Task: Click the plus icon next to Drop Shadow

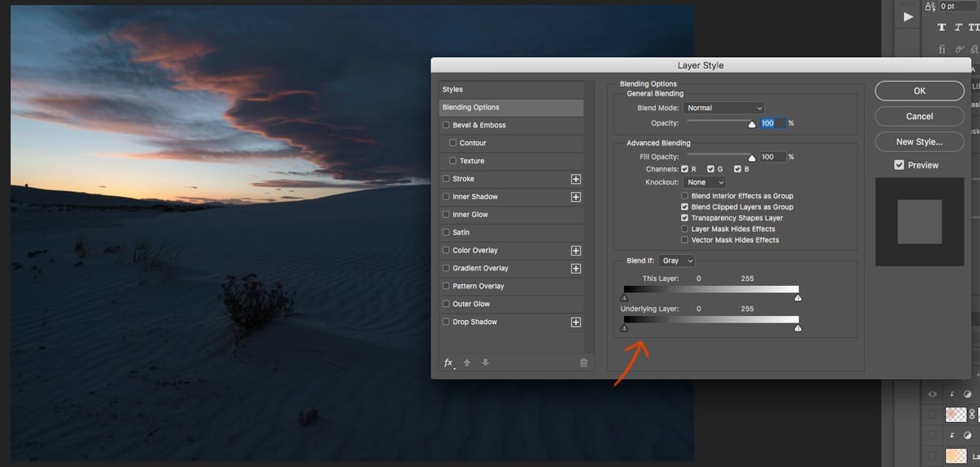Action: 576,322
